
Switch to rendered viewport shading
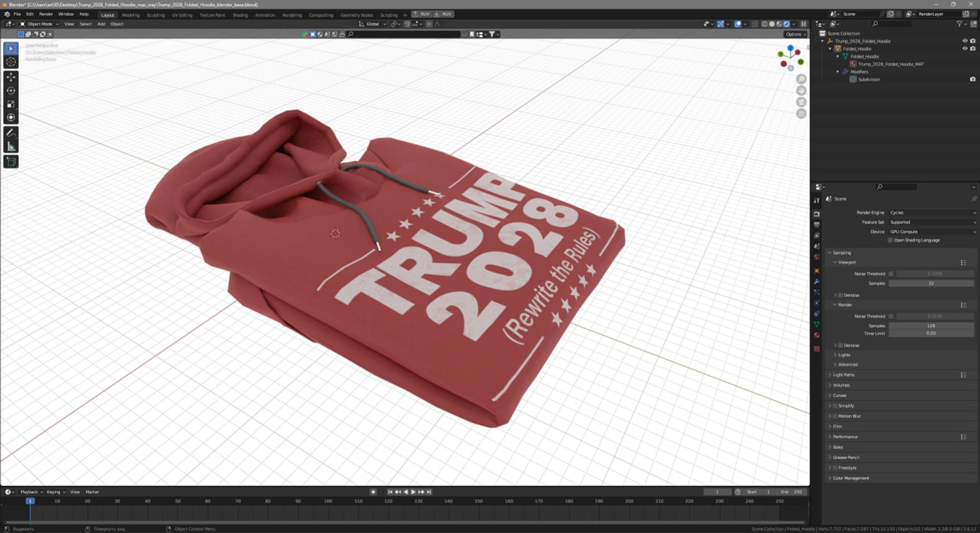787,24
